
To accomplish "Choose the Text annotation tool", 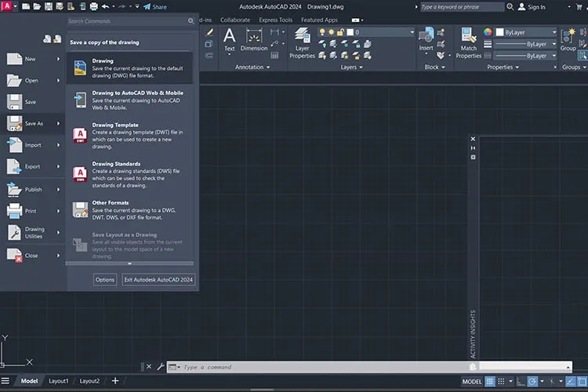I will [x=230, y=39].
